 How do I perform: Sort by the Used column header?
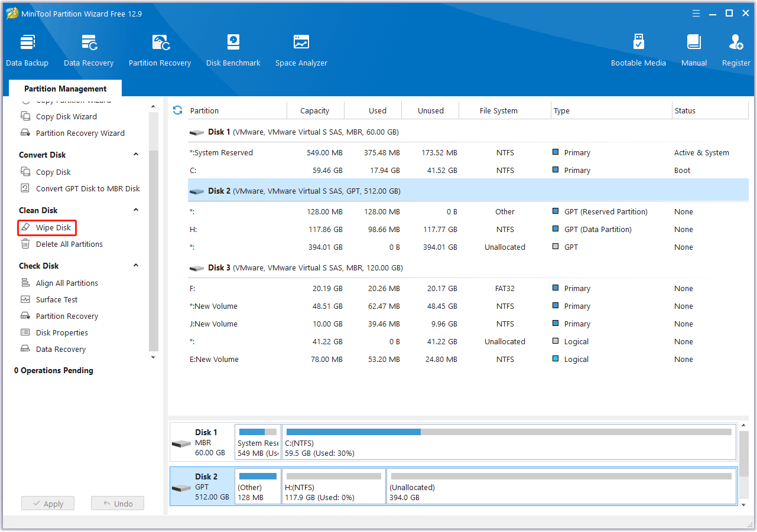[373, 110]
